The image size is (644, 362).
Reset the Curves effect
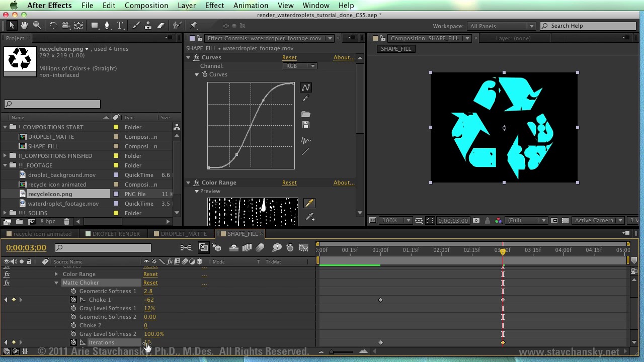(x=289, y=58)
